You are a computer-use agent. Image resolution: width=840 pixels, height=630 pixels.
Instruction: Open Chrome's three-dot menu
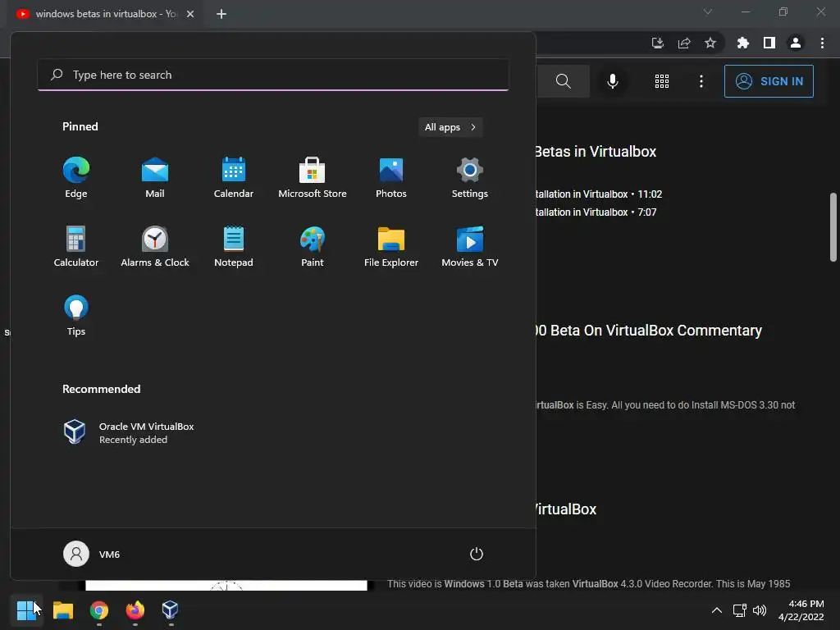(822, 43)
